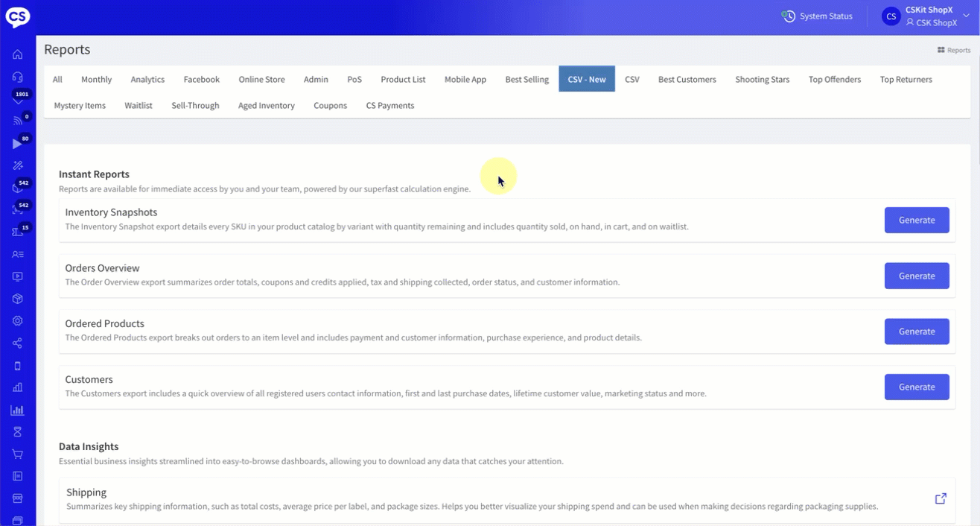The width and height of the screenshot is (980, 526).
Task: Open the magic wand icon in the sidebar
Action: 18,165
